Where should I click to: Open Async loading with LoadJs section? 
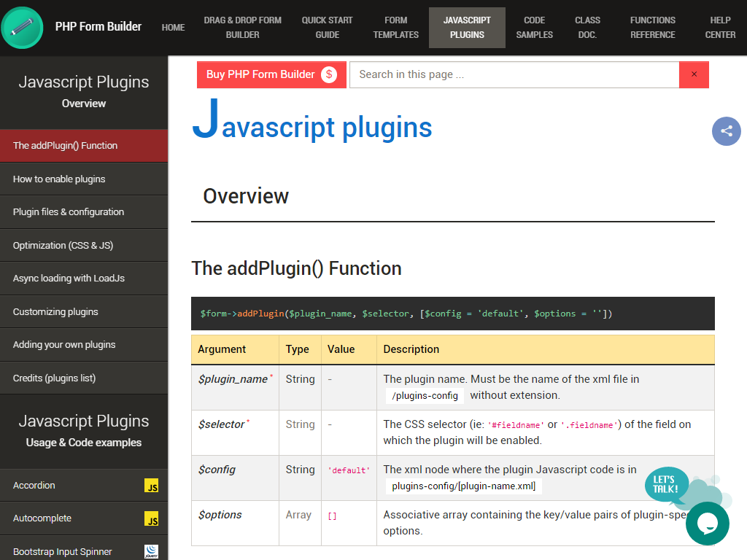point(84,279)
